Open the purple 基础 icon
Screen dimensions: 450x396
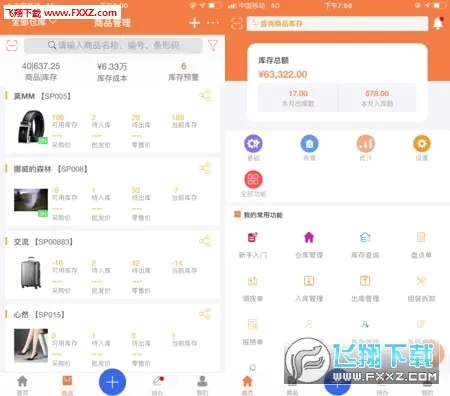coord(253,144)
